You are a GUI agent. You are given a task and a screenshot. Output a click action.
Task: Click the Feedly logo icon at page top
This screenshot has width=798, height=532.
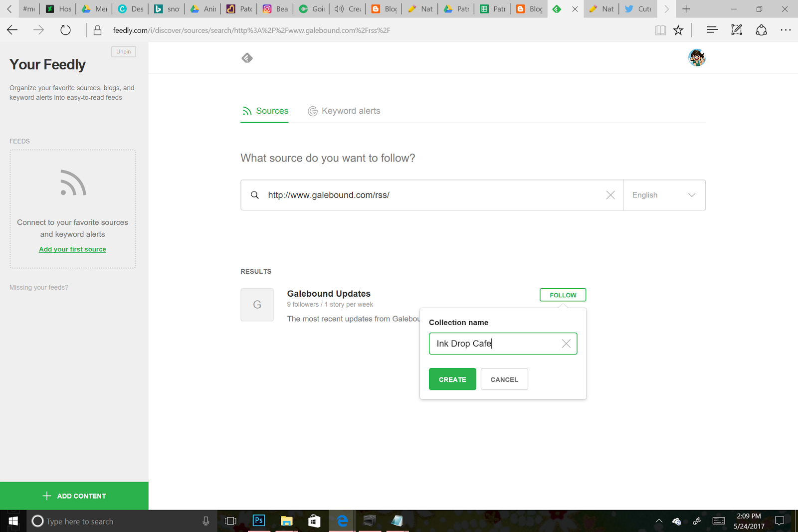tap(247, 58)
